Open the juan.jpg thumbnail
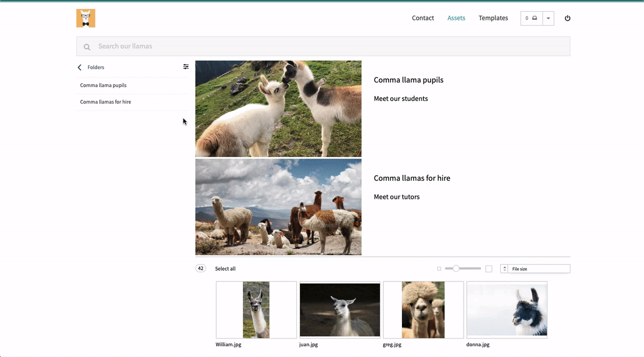This screenshot has width=644, height=357. pyautogui.click(x=340, y=310)
